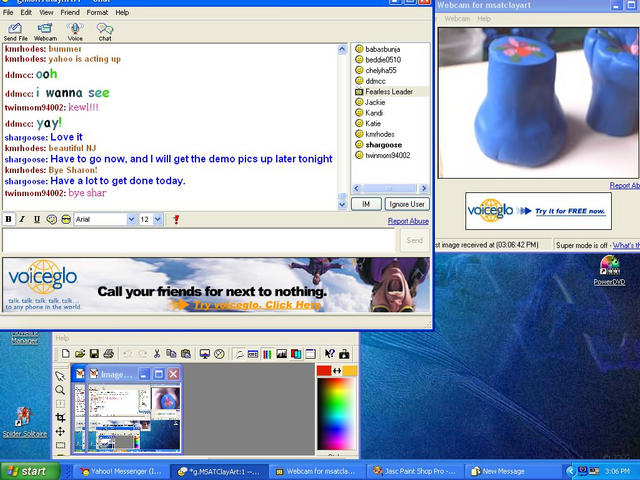Click Try it for FREE now link
The image size is (640, 480).
coord(570,211)
